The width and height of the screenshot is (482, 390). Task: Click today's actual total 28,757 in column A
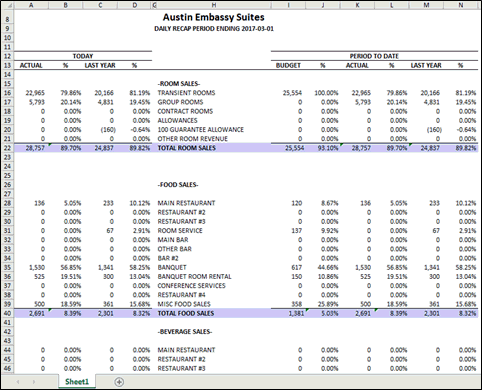(x=35, y=148)
